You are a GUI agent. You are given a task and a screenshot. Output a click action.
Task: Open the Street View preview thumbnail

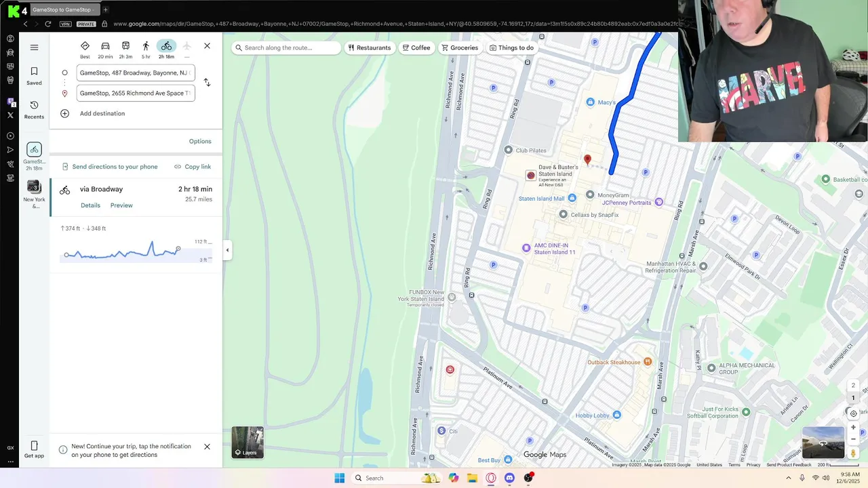coord(823,442)
